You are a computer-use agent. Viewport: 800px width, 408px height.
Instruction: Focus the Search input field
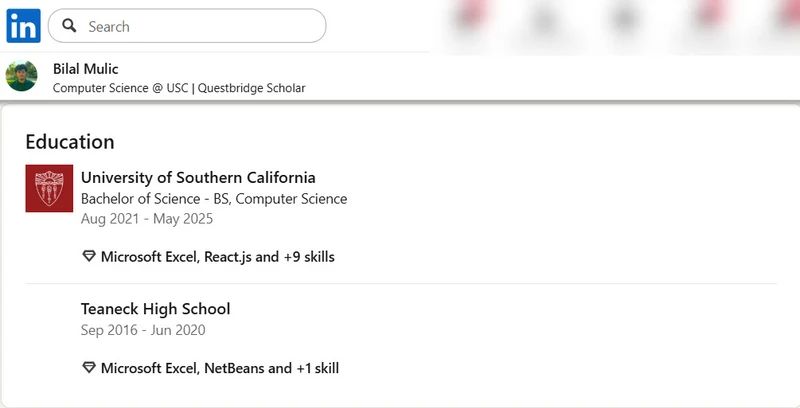click(x=200, y=26)
